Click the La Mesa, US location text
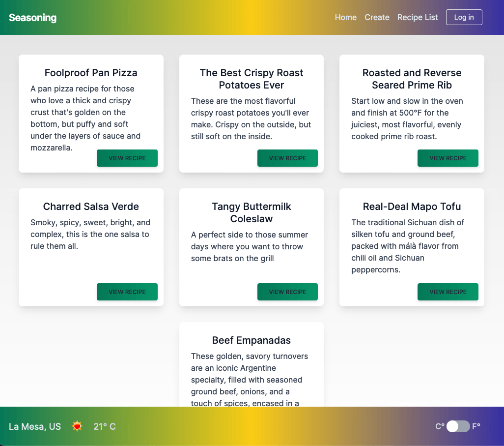Screen dimensions: 504x446 [x=35, y=426]
